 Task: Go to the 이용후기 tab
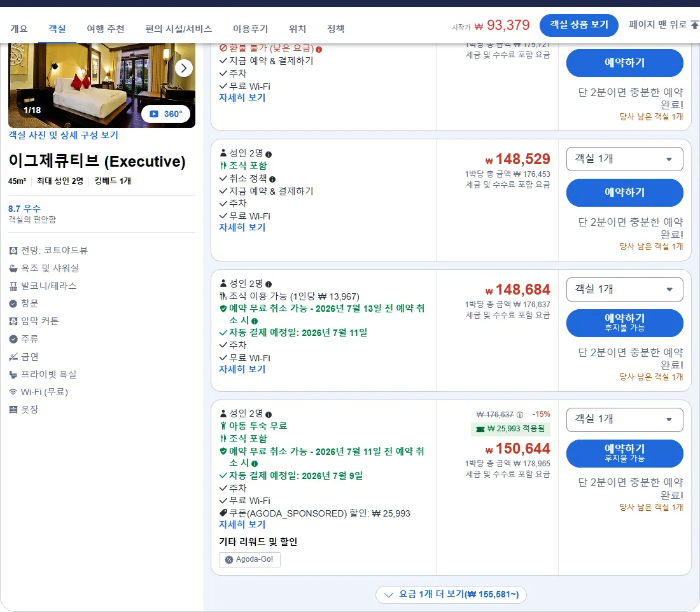[251, 29]
